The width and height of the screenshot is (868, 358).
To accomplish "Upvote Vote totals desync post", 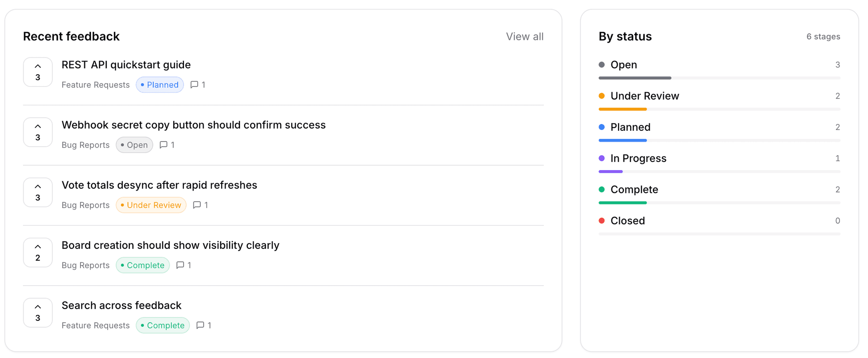I will pos(38,192).
